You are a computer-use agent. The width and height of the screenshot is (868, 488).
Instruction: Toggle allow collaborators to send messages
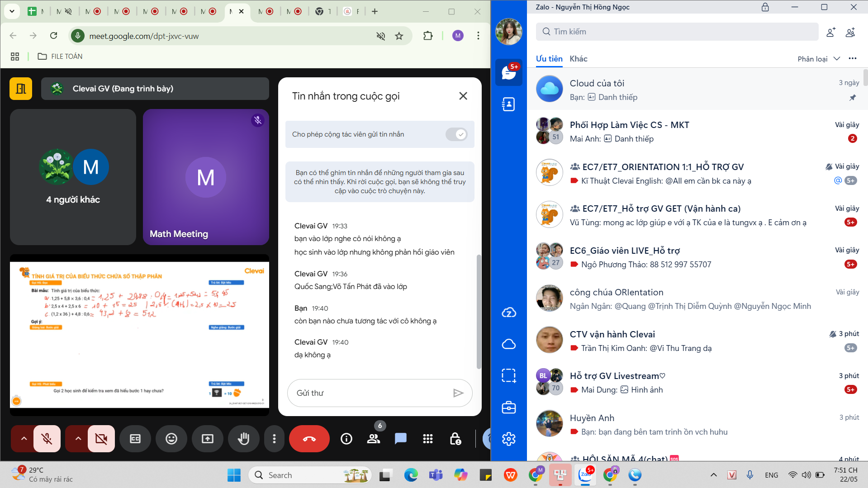point(456,134)
